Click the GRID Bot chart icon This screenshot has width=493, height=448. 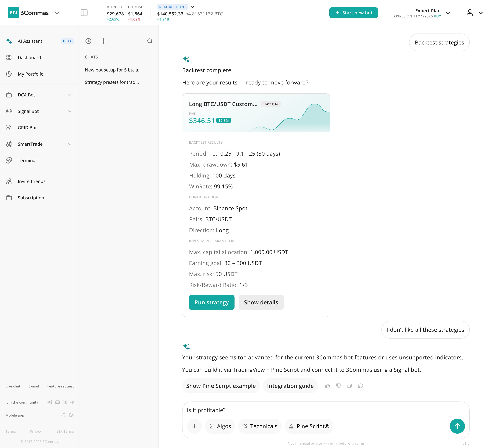(x=9, y=128)
